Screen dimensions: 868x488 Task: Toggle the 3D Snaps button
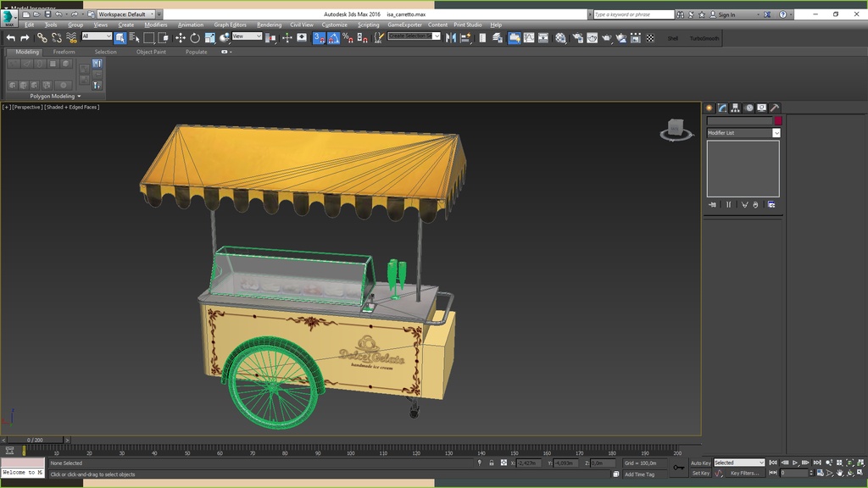(x=319, y=38)
